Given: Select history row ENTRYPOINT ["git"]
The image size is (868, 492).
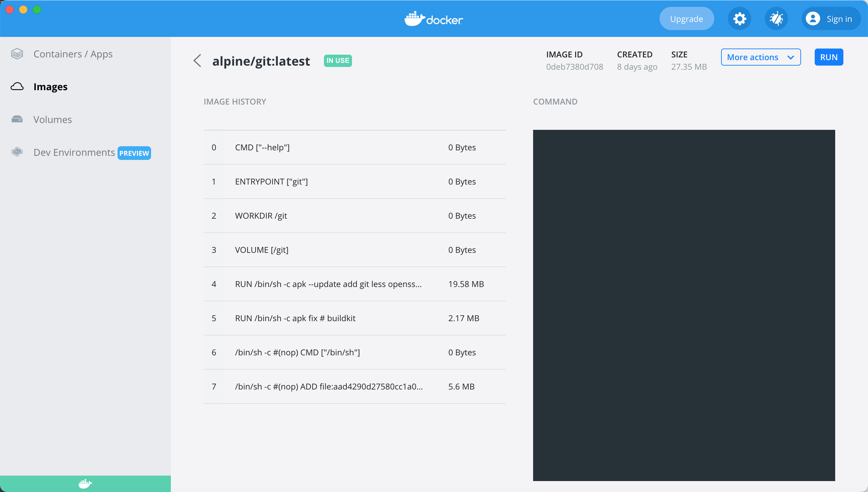Looking at the screenshot, I should 355,181.
